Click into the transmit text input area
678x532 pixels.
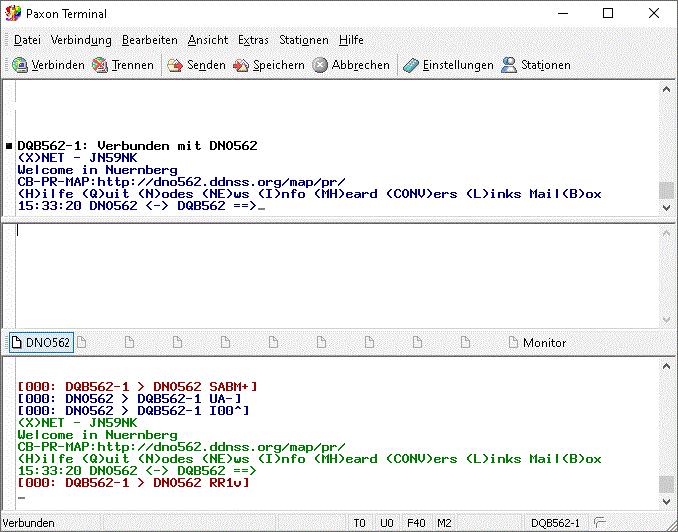tap(337, 276)
